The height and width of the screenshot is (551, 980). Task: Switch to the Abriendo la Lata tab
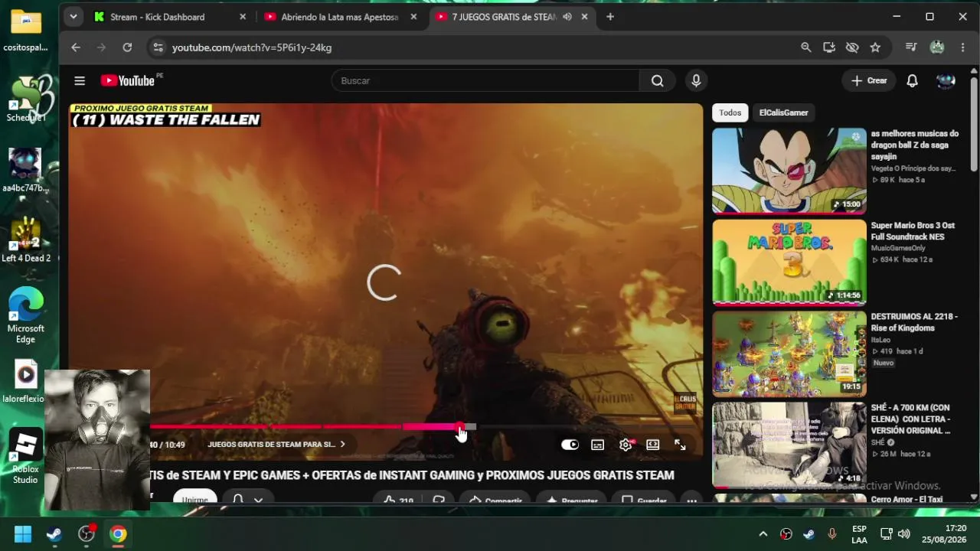pos(341,17)
